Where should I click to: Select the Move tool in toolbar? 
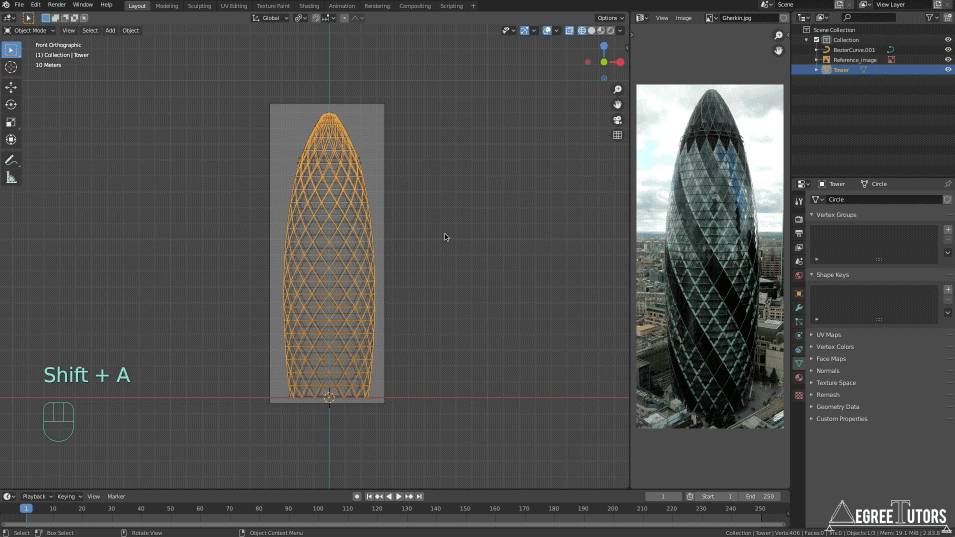[11, 87]
